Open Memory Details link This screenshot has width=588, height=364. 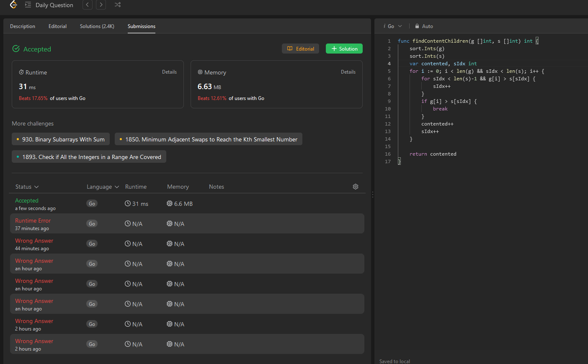(x=348, y=72)
